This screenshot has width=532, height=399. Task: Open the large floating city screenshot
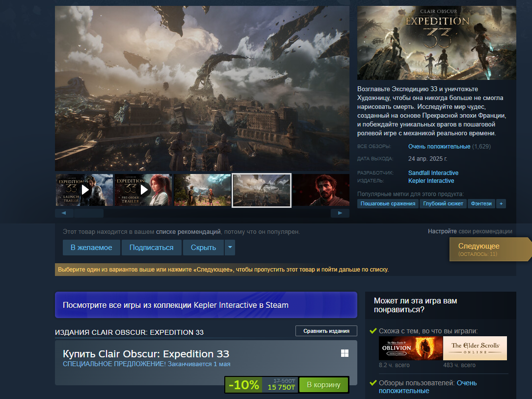coord(202,88)
